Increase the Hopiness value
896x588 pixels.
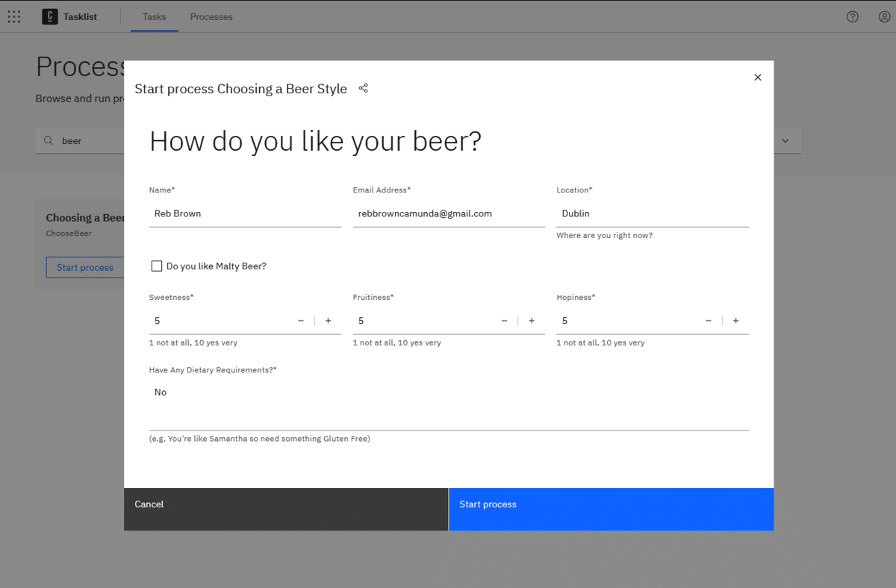(x=735, y=321)
